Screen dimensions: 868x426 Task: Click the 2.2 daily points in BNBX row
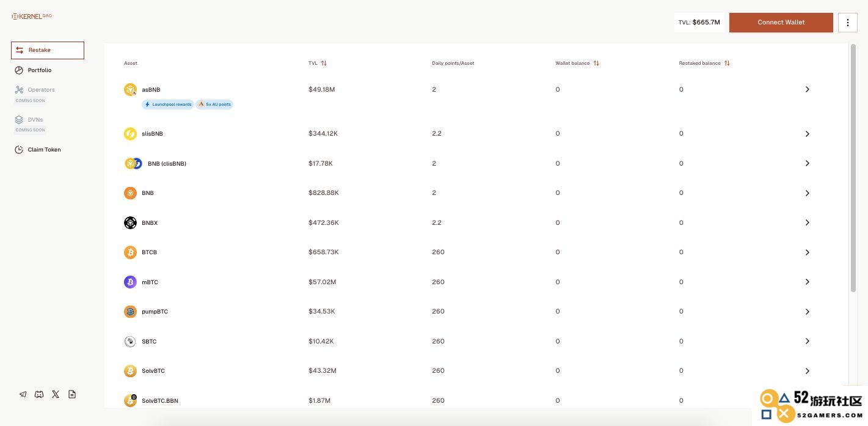coord(437,222)
